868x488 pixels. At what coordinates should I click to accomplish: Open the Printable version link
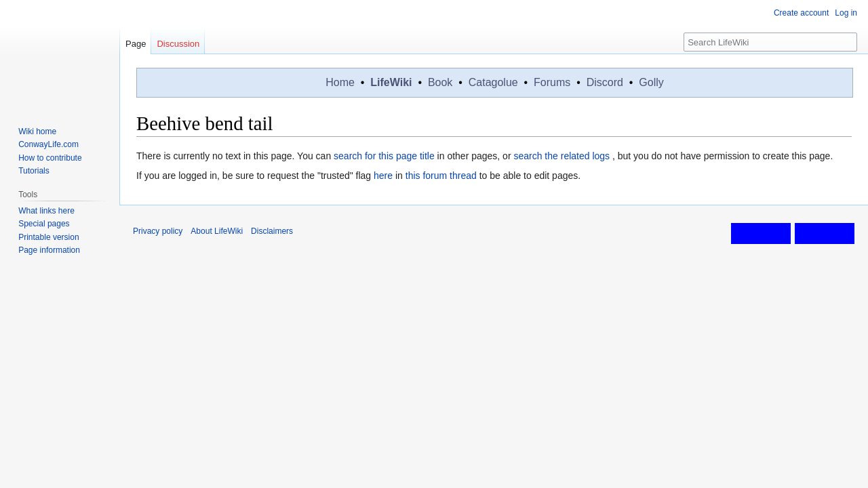49,237
